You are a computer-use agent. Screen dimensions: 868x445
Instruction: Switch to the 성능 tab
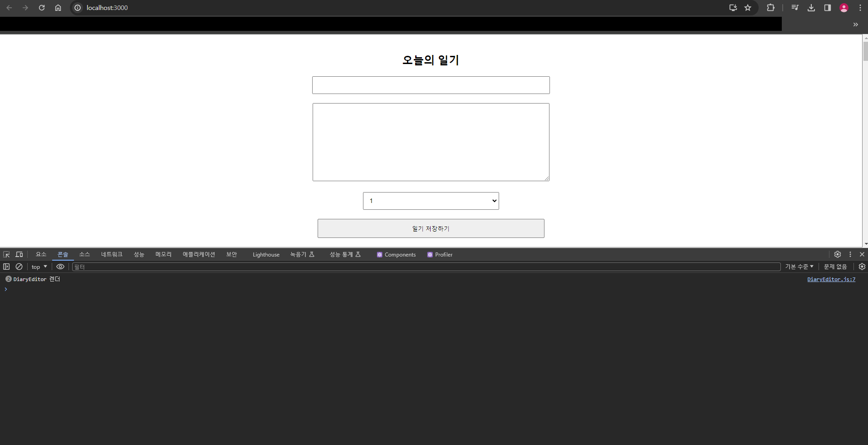tap(139, 254)
